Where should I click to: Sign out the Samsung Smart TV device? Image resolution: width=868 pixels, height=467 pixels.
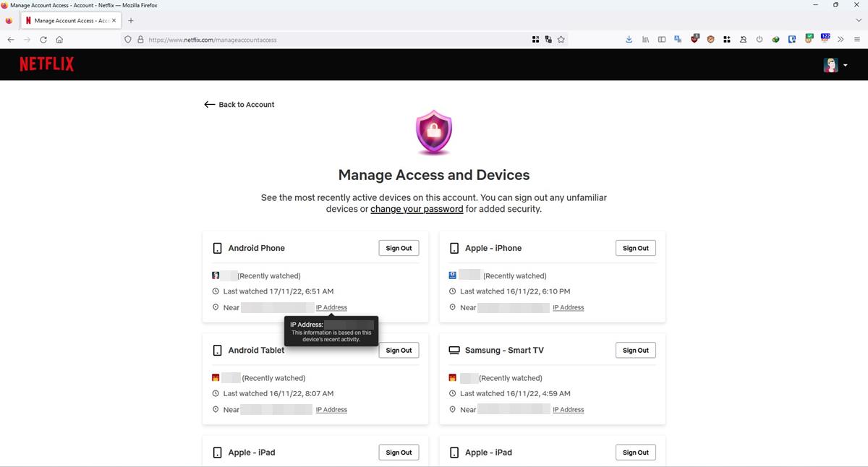(x=635, y=350)
